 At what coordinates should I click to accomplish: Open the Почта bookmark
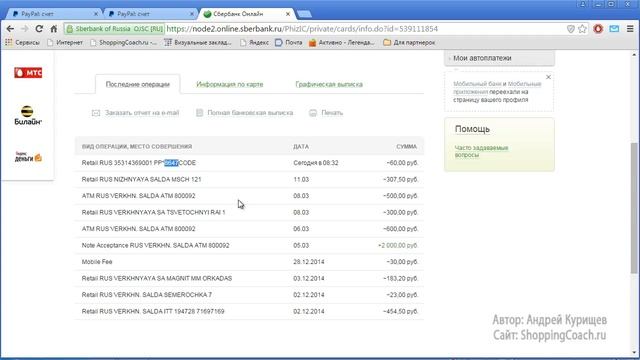[x=289, y=42]
